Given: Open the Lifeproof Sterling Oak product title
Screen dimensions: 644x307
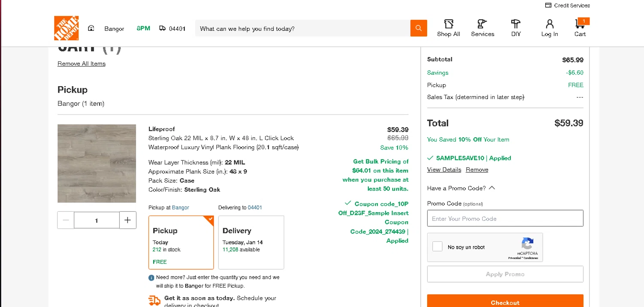Looking at the screenshot, I should click(x=223, y=138).
